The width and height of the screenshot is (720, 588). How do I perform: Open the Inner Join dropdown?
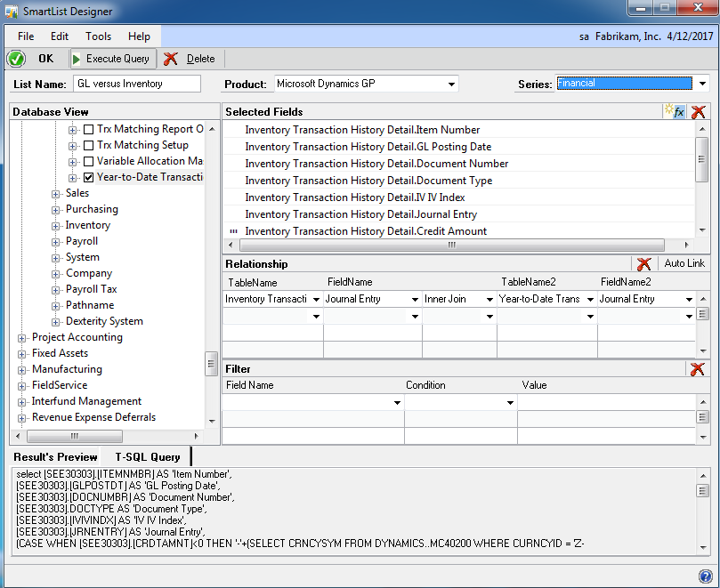point(487,298)
